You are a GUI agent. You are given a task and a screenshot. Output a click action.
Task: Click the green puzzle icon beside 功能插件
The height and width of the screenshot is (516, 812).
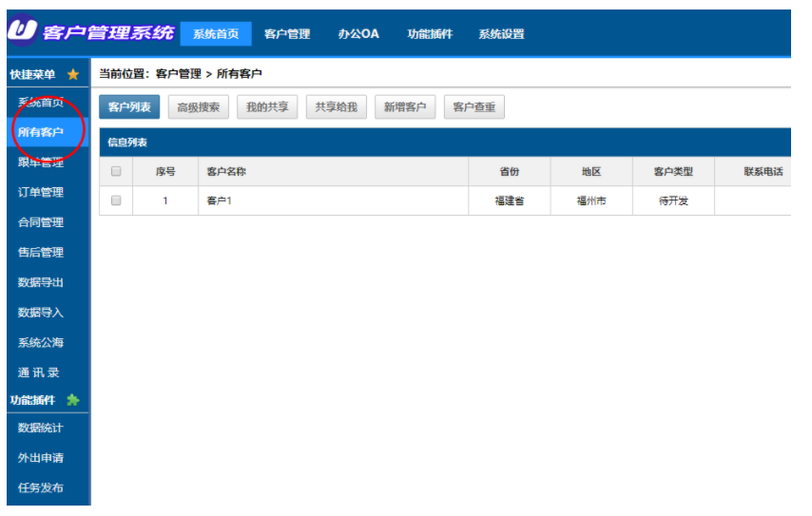click(x=73, y=400)
